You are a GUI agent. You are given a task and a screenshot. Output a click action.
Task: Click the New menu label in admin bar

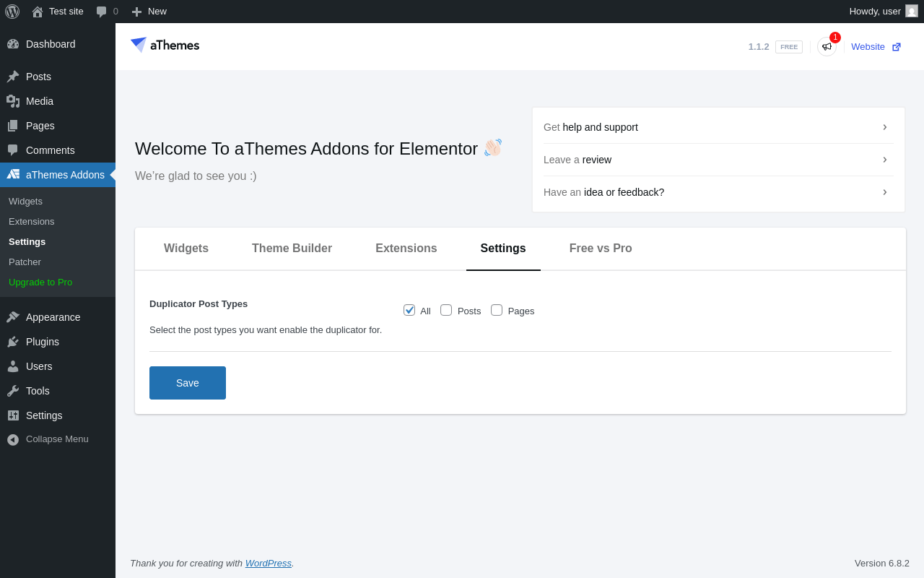click(x=157, y=12)
